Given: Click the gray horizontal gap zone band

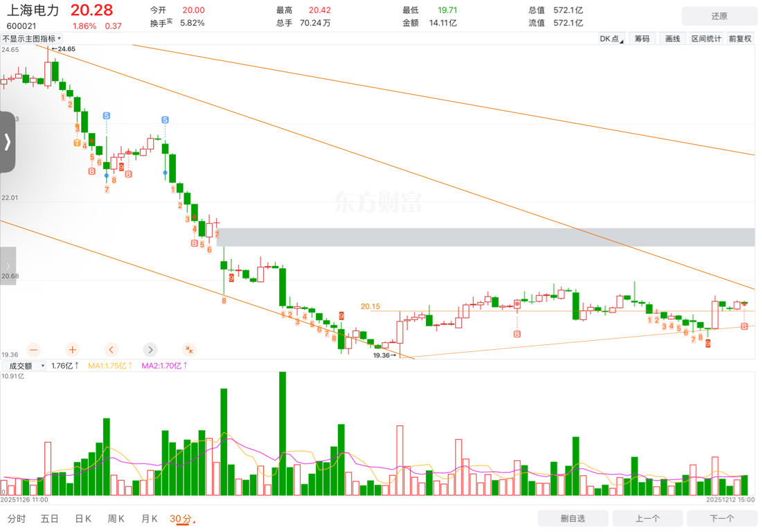Looking at the screenshot, I should tap(485, 237).
